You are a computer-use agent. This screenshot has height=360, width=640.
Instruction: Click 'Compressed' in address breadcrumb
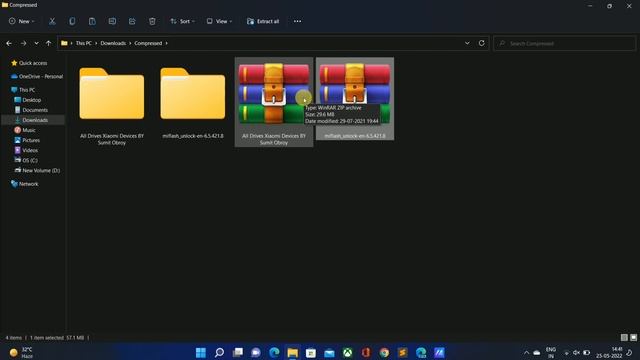pos(148,43)
